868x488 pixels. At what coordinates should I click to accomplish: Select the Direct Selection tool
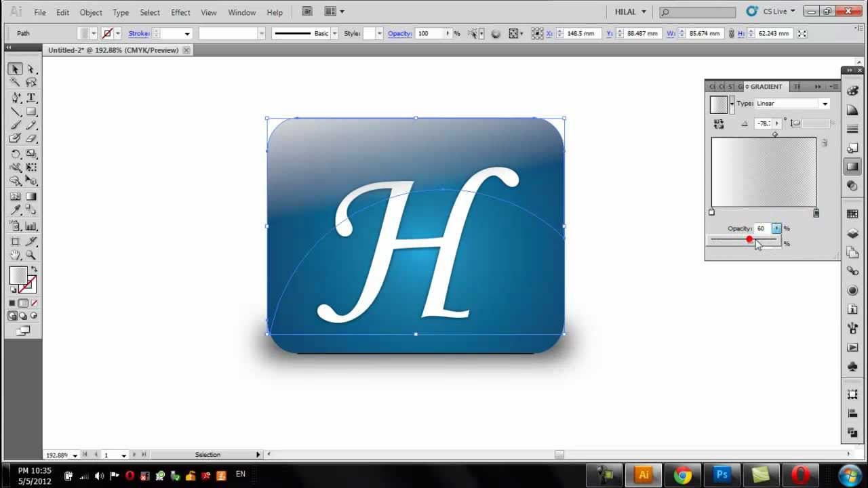point(31,69)
